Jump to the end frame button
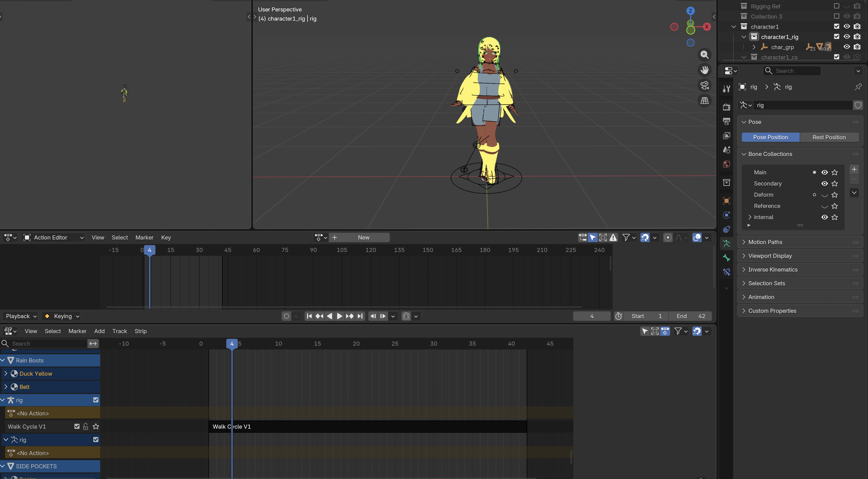 click(360, 316)
